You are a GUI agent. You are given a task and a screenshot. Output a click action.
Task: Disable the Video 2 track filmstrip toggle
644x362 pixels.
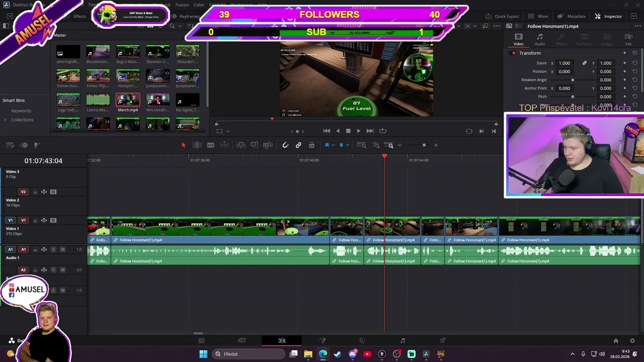pos(53,192)
